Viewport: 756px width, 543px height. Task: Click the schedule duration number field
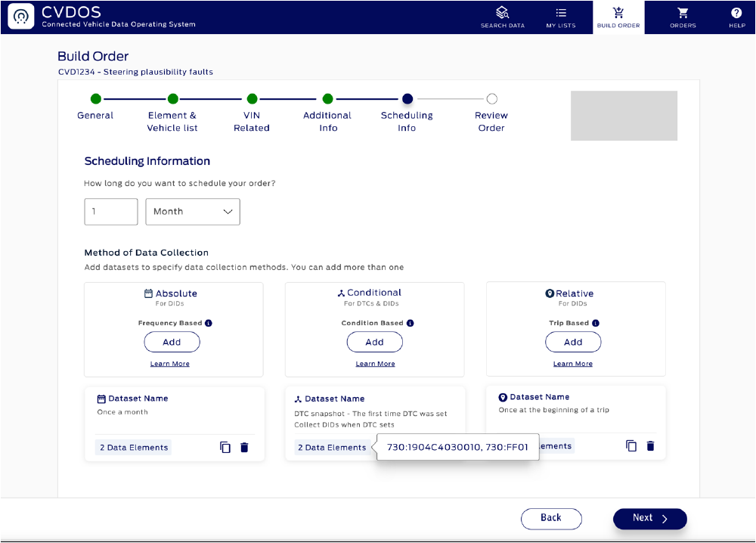click(x=111, y=212)
